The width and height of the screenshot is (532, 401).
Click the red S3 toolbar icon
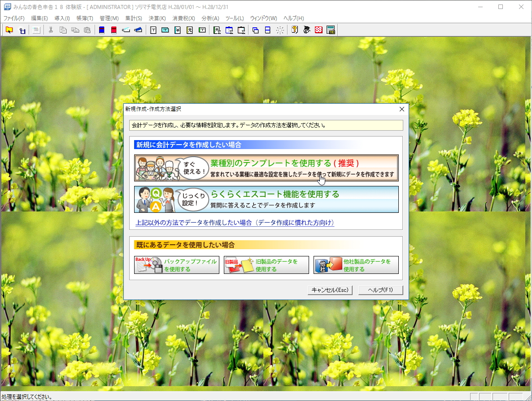(318, 30)
